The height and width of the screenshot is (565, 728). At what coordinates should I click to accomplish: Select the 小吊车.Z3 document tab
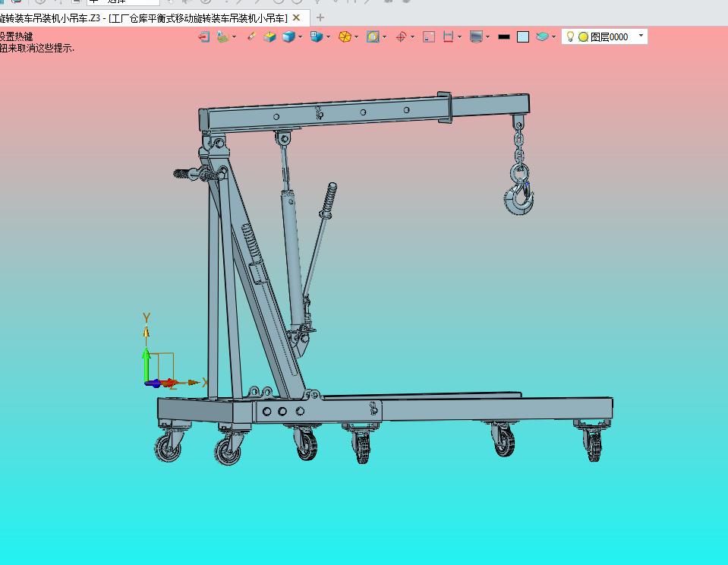[x=144, y=18]
